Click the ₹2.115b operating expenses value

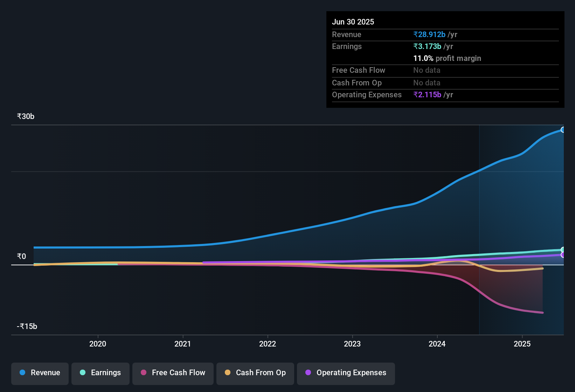[x=427, y=94]
